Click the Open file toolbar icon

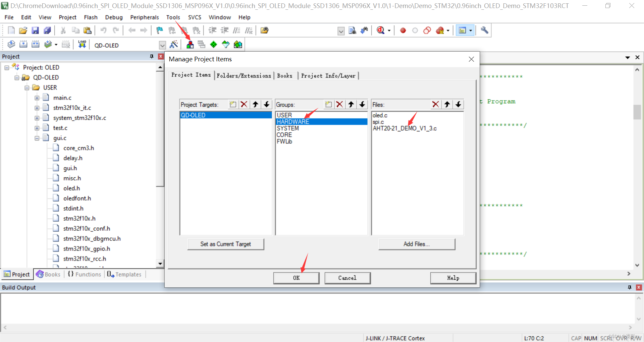pyautogui.click(x=23, y=31)
